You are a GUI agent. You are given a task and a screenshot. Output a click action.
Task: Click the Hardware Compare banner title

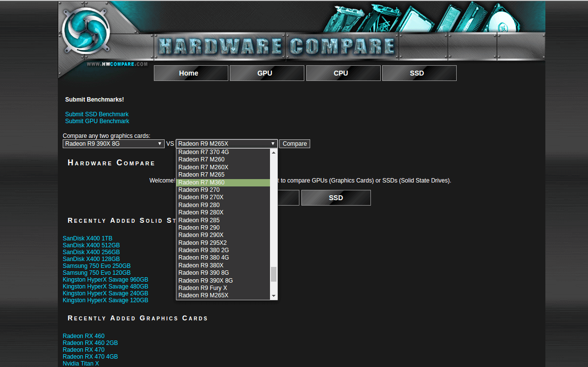point(277,47)
